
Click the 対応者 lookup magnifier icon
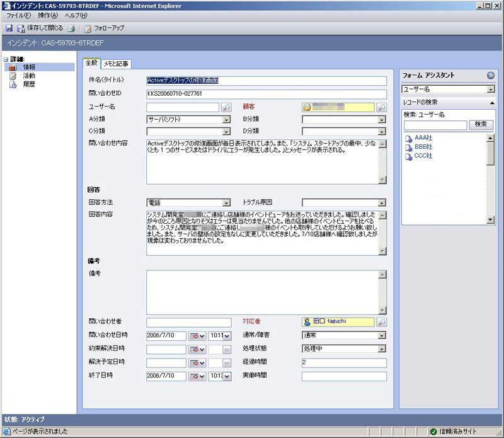[x=382, y=322]
